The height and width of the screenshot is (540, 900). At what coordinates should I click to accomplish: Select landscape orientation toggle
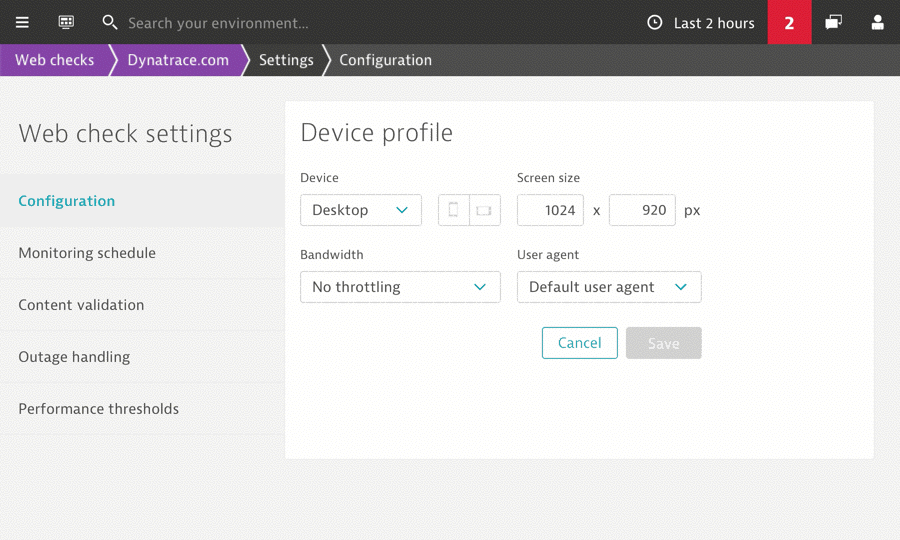484,210
